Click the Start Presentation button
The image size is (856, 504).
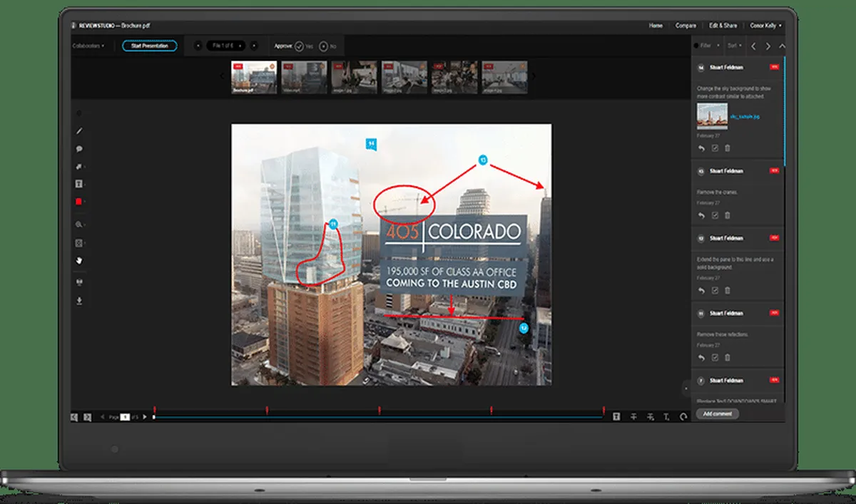[150, 46]
